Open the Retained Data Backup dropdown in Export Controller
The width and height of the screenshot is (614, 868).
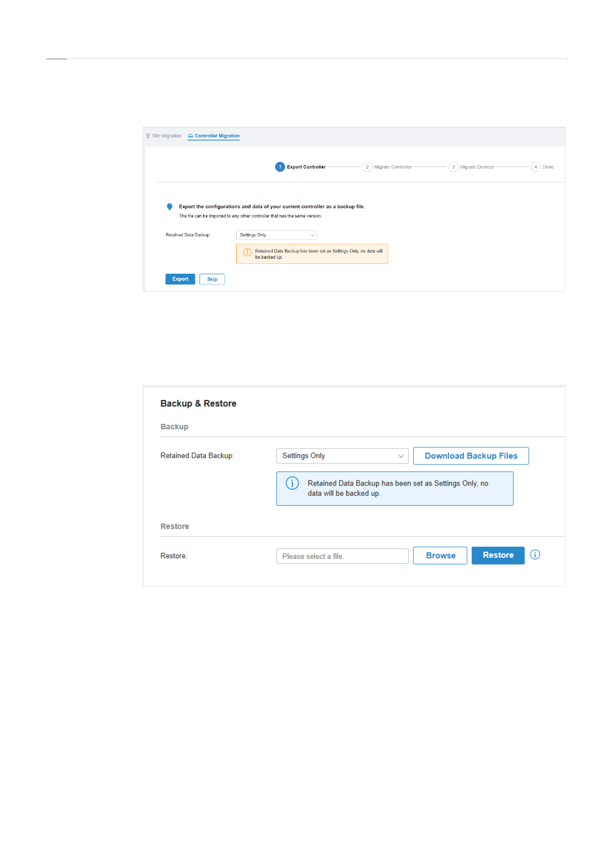(x=276, y=235)
